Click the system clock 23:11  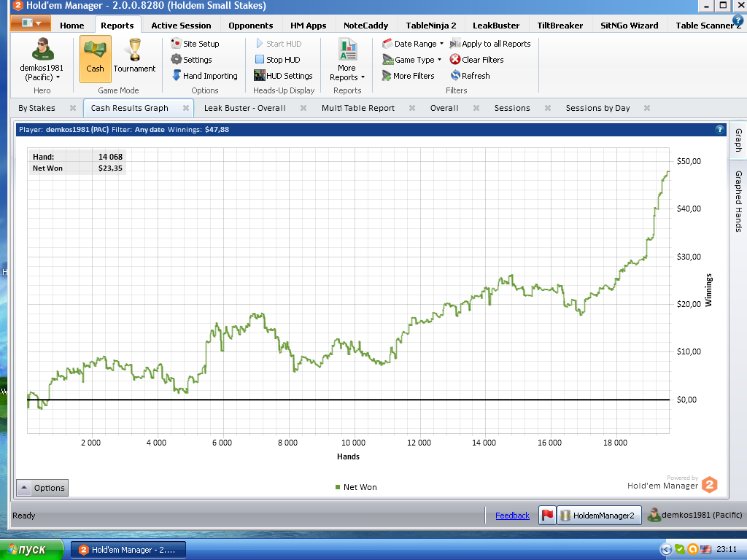pyautogui.click(x=727, y=550)
